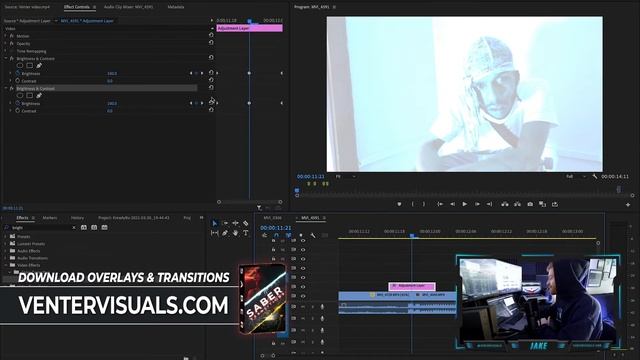Toggle Linked Selection in timeline
This screenshot has height=360, width=640.
coord(288,236)
